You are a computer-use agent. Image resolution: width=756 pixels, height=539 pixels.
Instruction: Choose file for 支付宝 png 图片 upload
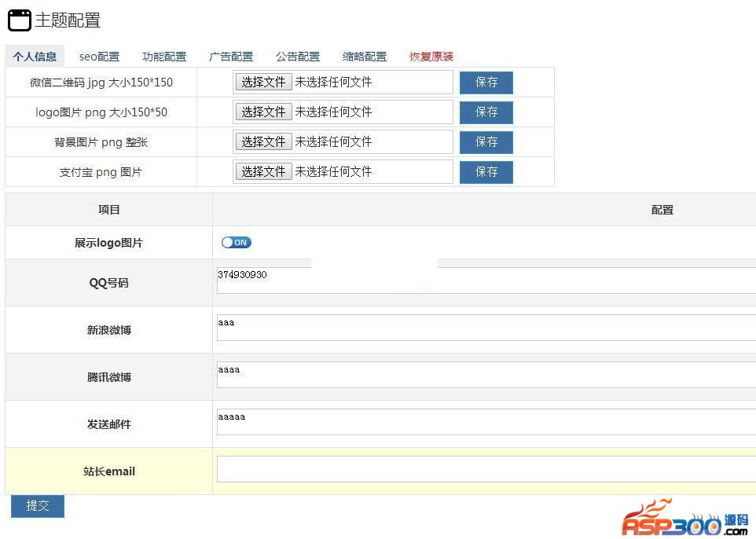(x=263, y=171)
